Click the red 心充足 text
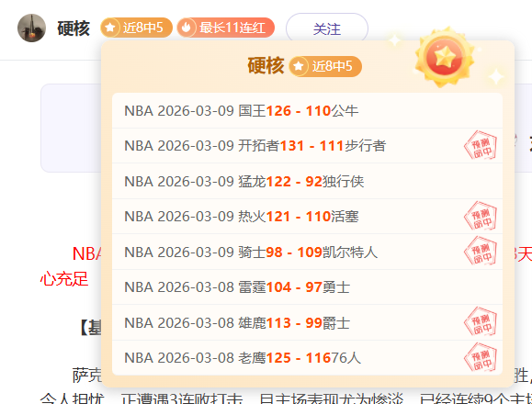This screenshot has width=532, height=404. 64,279
